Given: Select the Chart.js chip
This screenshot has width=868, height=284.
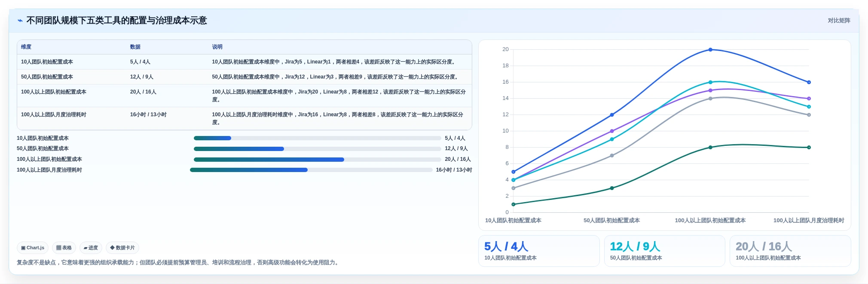Looking at the screenshot, I should [x=33, y=248].
